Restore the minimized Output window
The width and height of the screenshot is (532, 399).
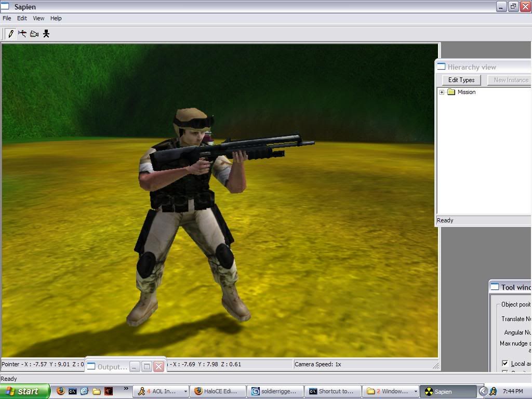147,366
